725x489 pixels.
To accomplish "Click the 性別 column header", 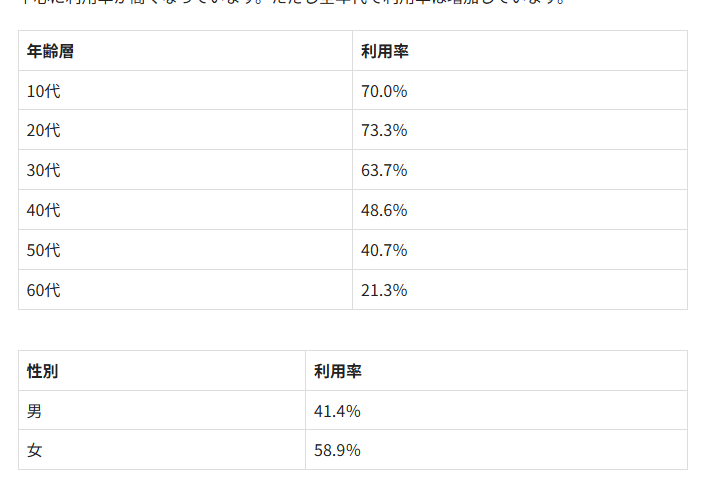I will click(43, 371).
